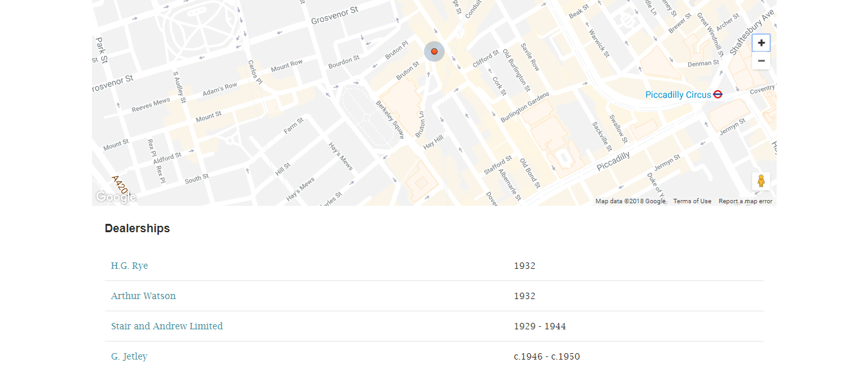Zoom out on the map
868x366 pixels.
(761, 61)
